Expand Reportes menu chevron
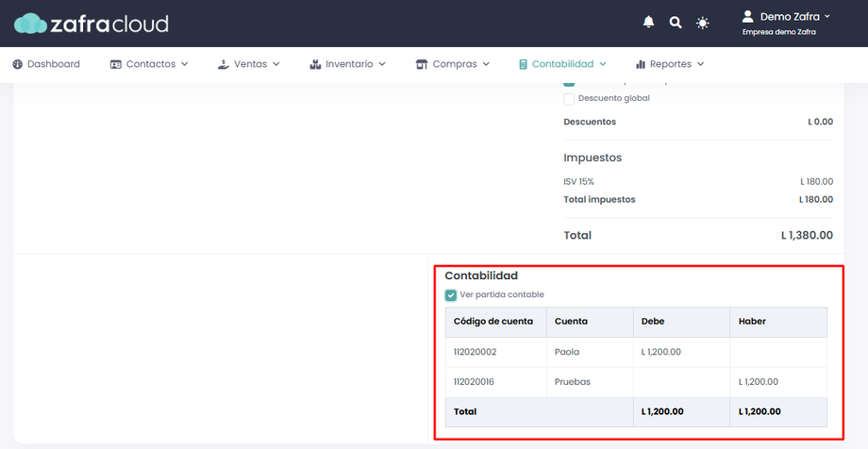The height and width of the screenshot is (449, 868). (700, 64)
